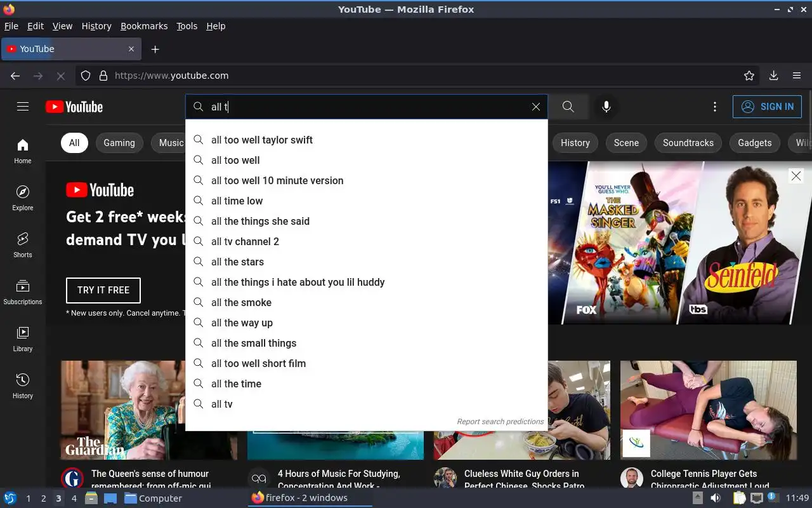Open 'Clueless White Guy Orders' video title
The height and width of the screenshot is (508, 812).
[x=524, y=479]
